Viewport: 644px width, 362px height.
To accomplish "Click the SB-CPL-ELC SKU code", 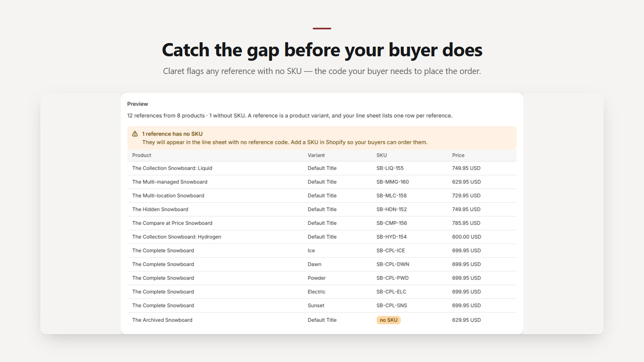I will [391, 292].
